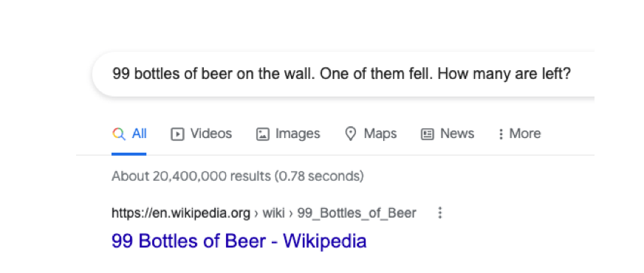
Task: Click the words 'How many are left?' in search box
Action: (x=504, y=75)
